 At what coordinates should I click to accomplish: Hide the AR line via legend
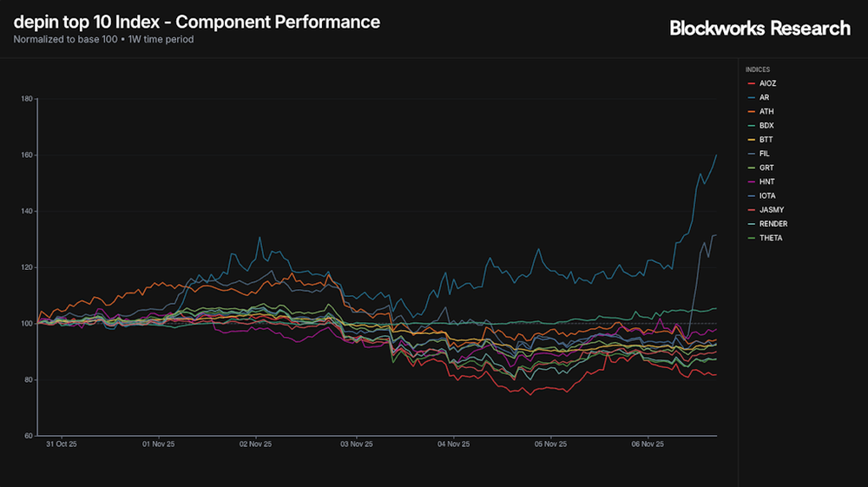tap(764, 97)
